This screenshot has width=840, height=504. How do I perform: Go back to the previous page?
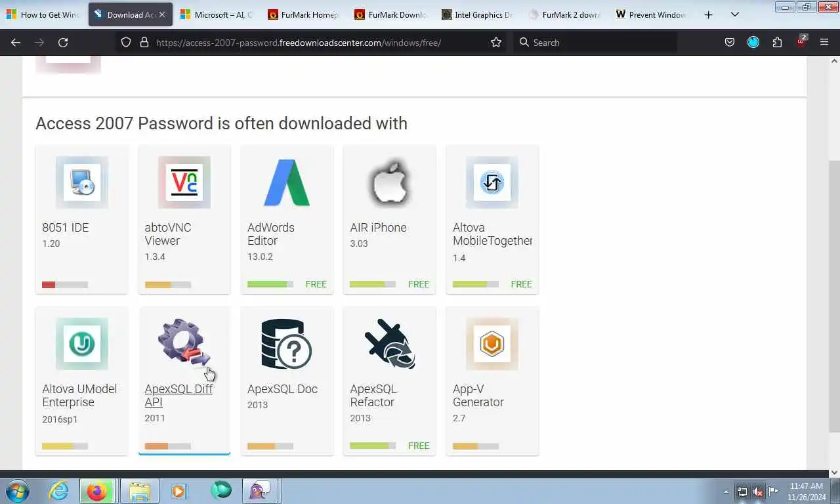pyautogui.click(x=16, y=42)
